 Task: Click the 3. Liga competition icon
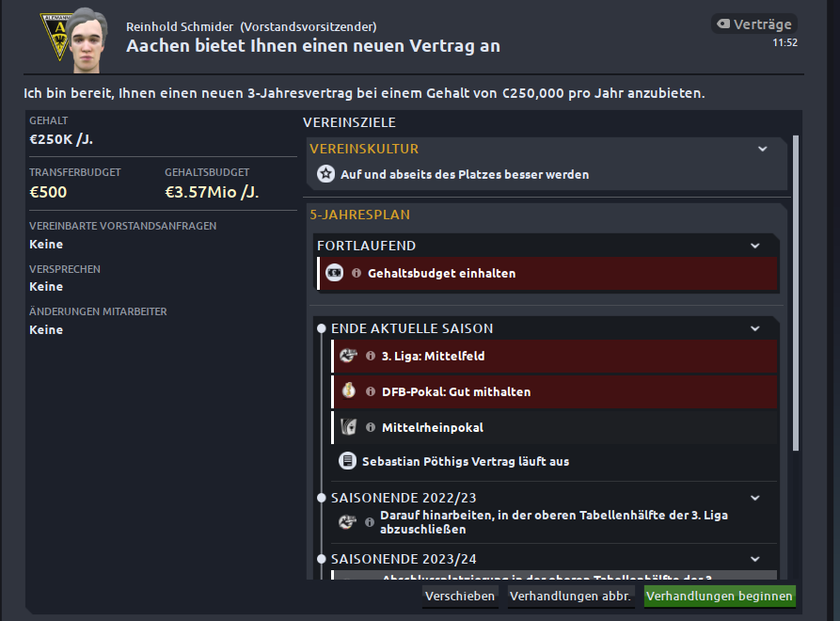click(x=348, y=356)
